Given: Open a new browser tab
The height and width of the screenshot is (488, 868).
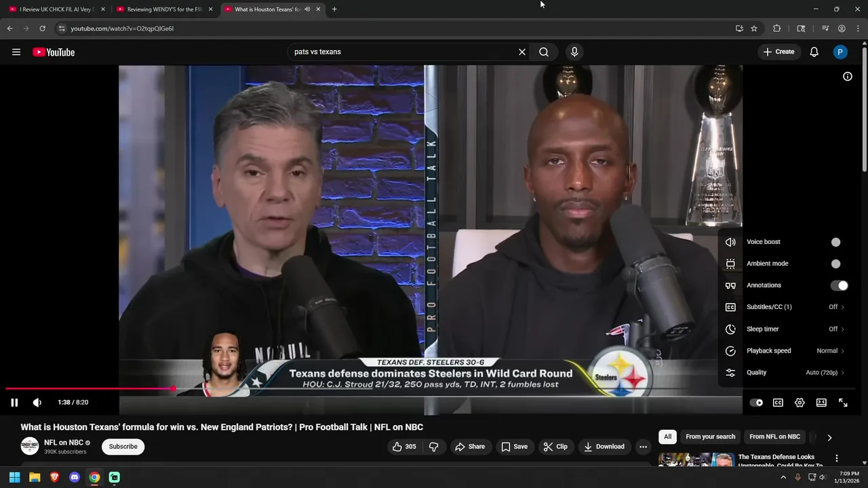Looking at the screenshot, I should click(334, 9).
